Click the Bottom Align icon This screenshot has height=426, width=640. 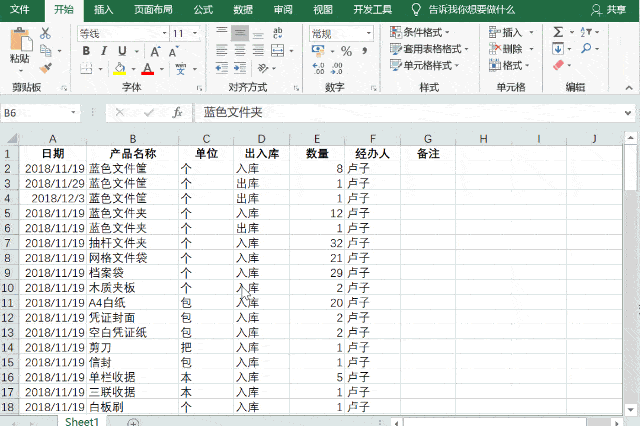(258, 34)
